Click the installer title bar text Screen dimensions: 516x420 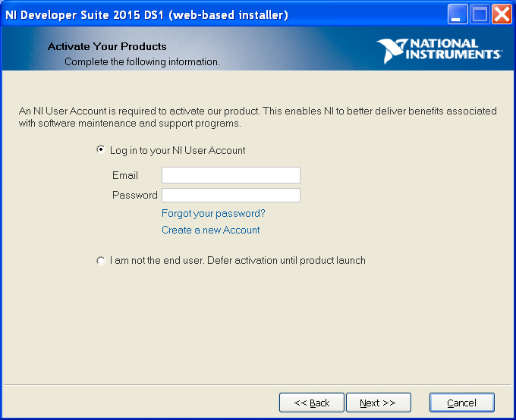(146, 14)
